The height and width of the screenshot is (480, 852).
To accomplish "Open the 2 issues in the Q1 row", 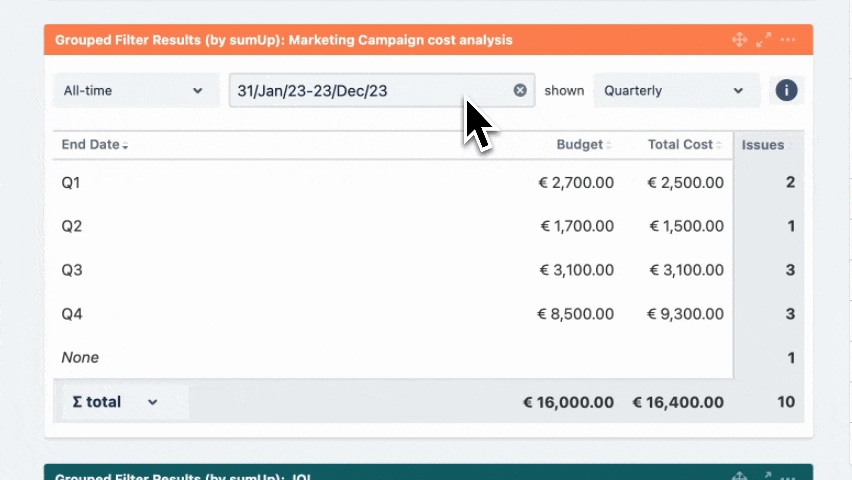I will click(x=790, y=183).
